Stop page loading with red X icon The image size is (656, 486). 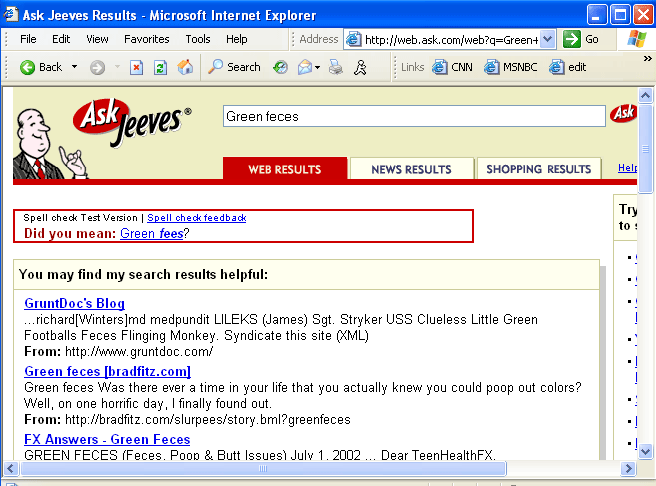pyautogui.click(x=136, y=67)
